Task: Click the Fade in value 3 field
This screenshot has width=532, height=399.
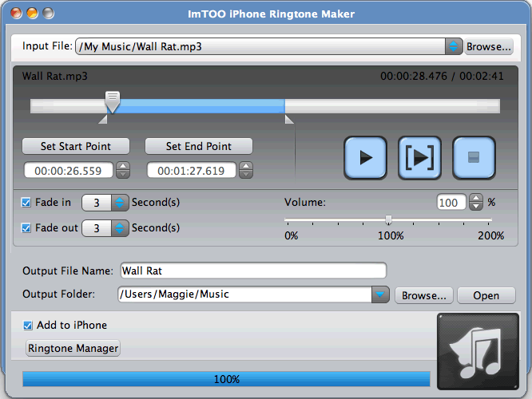Action: coord(97,203)
